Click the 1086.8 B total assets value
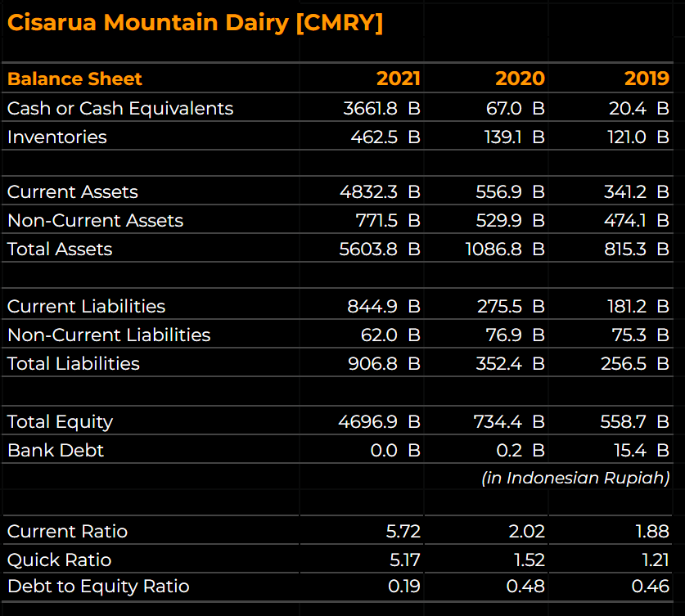The height and width of the screenshot is (616, 685). pos(505,250)
